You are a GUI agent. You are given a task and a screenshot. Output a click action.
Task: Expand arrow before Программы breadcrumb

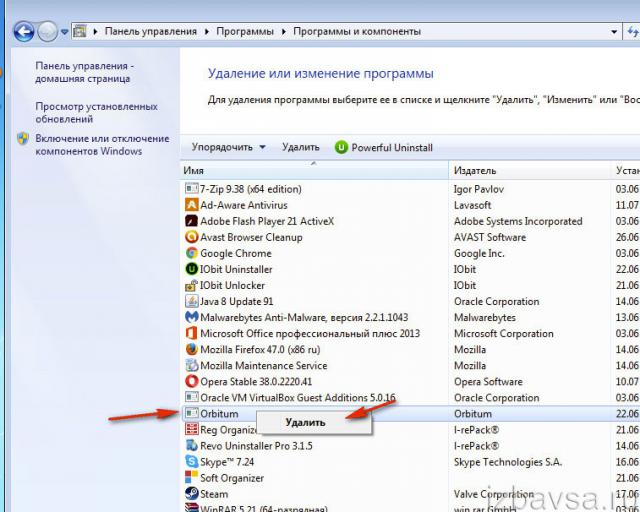point(207,31)
